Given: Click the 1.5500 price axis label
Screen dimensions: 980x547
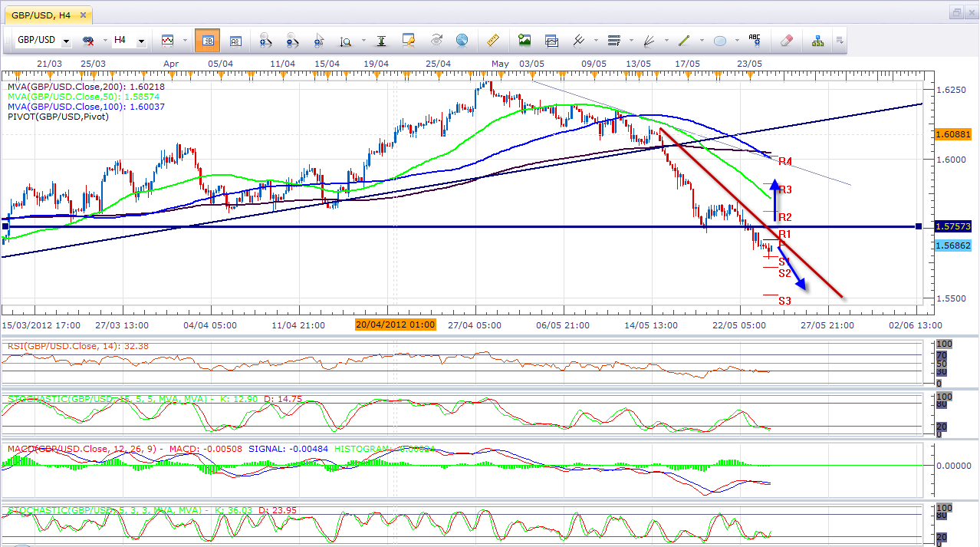Looking at the screenshot, I should (x=952, y=298).
